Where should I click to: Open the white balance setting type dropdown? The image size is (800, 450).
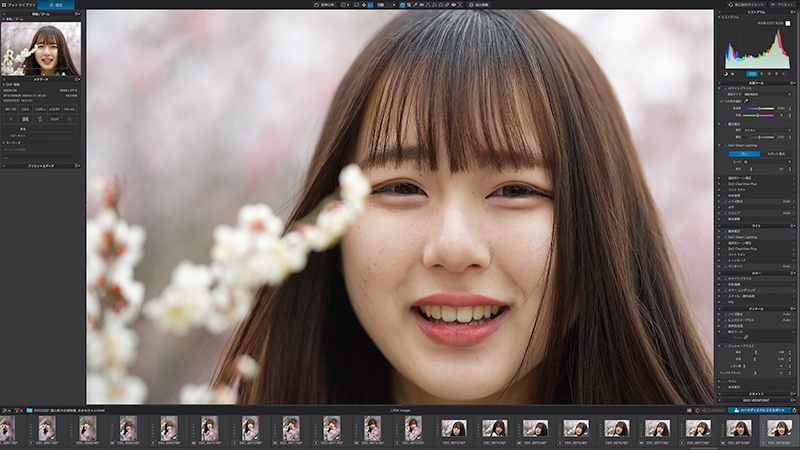tap(767, 94)
